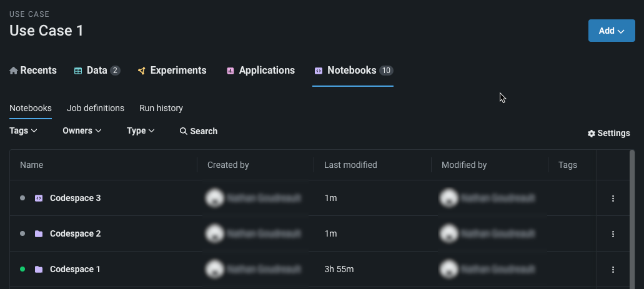
Task: Go to the Recents home tab
Action: 33,71
